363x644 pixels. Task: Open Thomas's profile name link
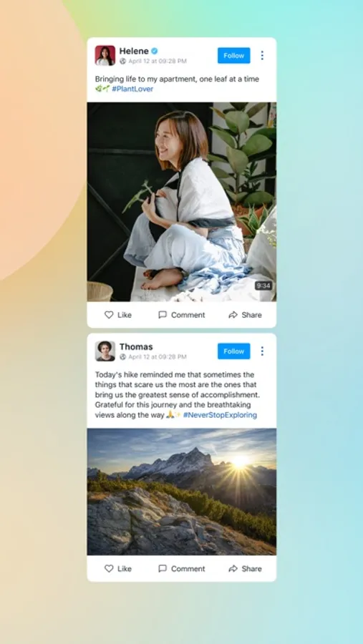click(136, 346)
